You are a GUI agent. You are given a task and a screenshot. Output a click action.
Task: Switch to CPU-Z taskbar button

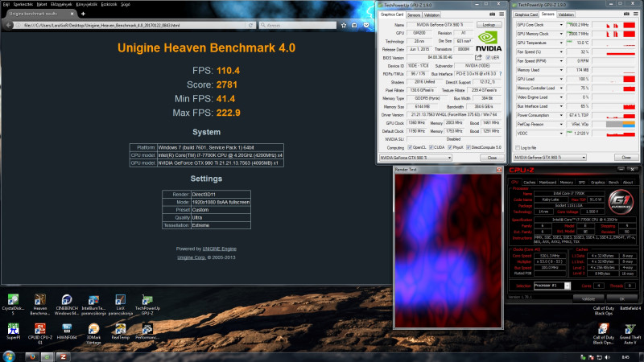(x=63, y=356)
